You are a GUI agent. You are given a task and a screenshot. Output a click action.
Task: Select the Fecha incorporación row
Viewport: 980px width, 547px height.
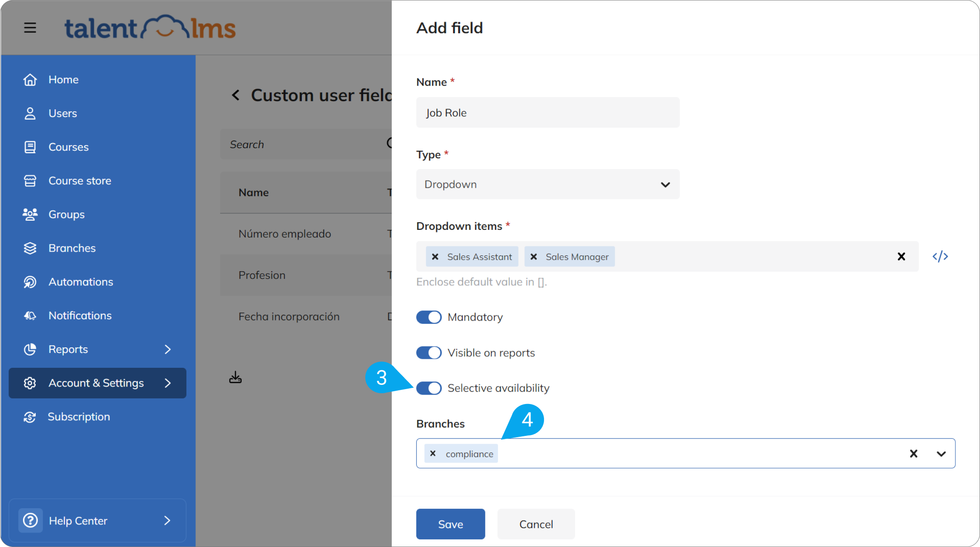306,316
